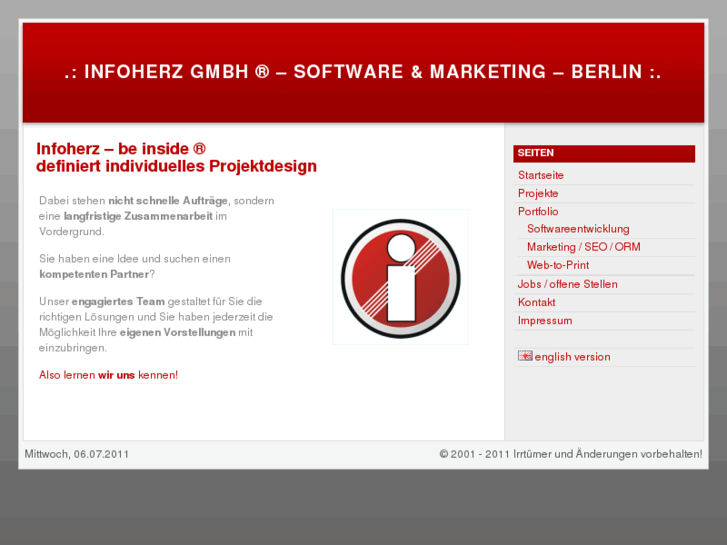Click the bold text 'langfristige Zusammenarbeit'
The image size is (727, 545).
tap(138, 216)
